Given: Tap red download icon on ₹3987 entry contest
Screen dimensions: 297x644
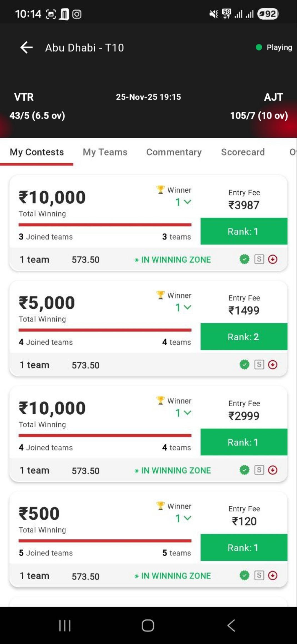Looking at the screenshot, I should pyautogui.click(x=273, y=259).
